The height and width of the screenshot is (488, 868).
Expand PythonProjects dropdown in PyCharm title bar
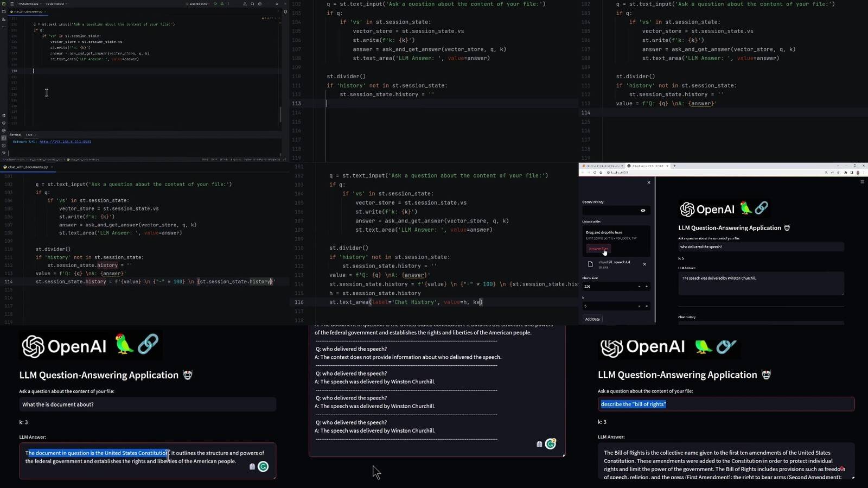click(30, 4)
